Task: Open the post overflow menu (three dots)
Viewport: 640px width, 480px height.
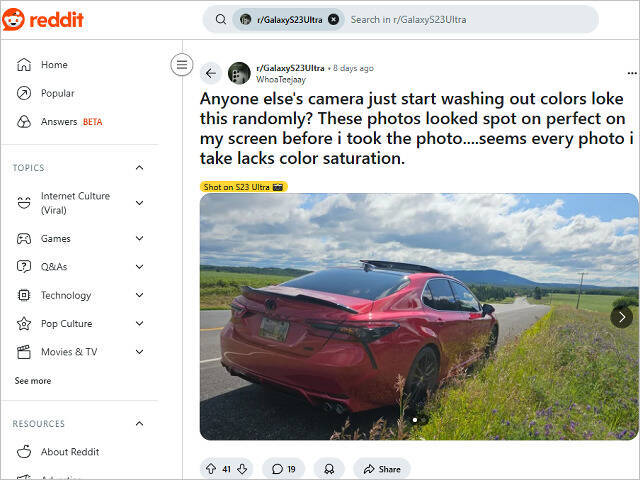Action: pos(631,73)
